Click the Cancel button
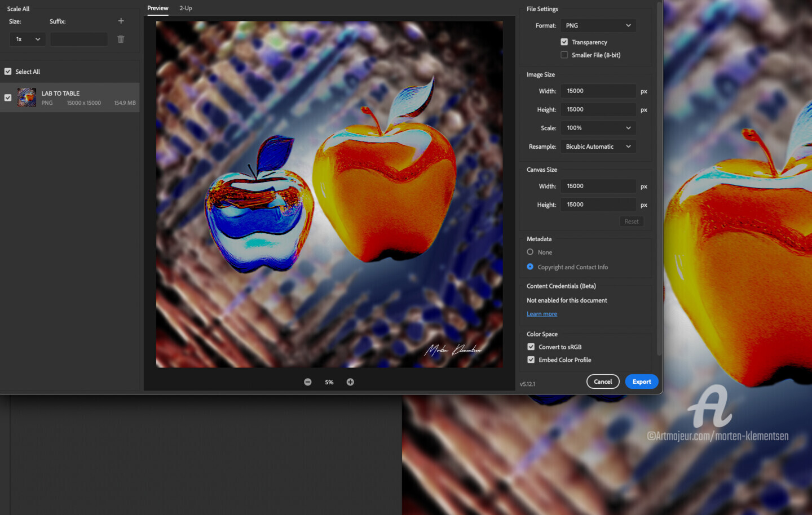This screenshot has width=812, height=515. [x=603, y=381]
